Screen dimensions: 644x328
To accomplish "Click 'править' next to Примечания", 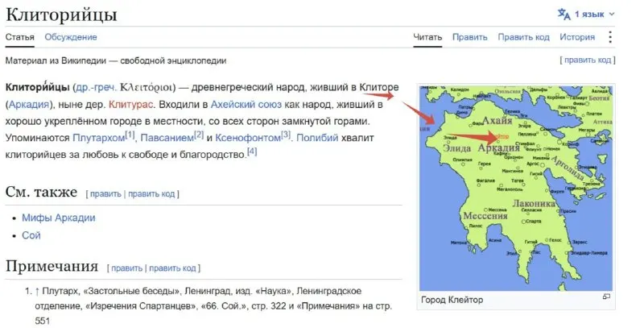I will click(126, 268).
